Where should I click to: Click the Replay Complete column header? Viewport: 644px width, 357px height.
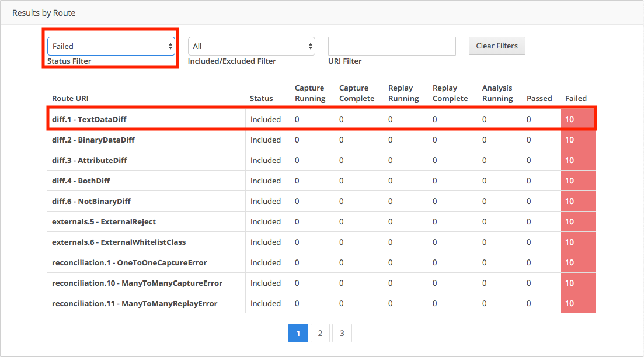(450, 93)
